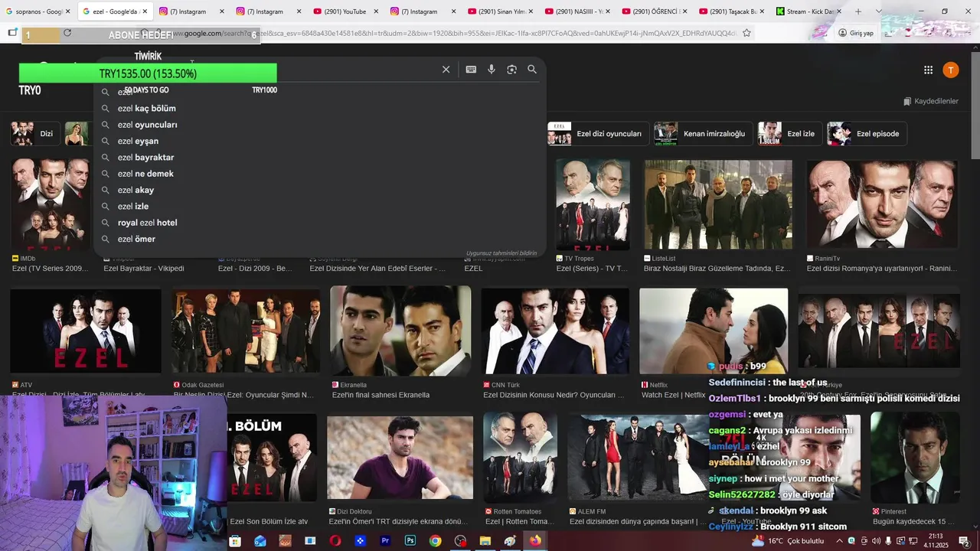980x551 pixels.
Task: Filter by Ezel dizi oyuncuları chip
Action: click(x=598, y=134)
